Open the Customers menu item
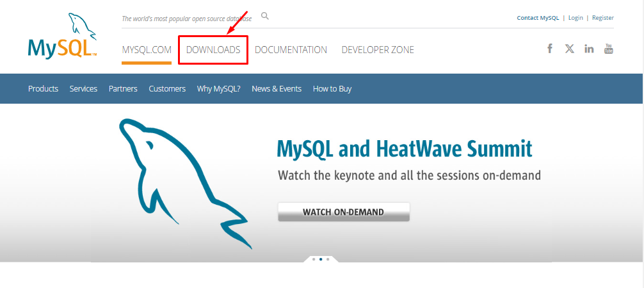 coord(167,89)
